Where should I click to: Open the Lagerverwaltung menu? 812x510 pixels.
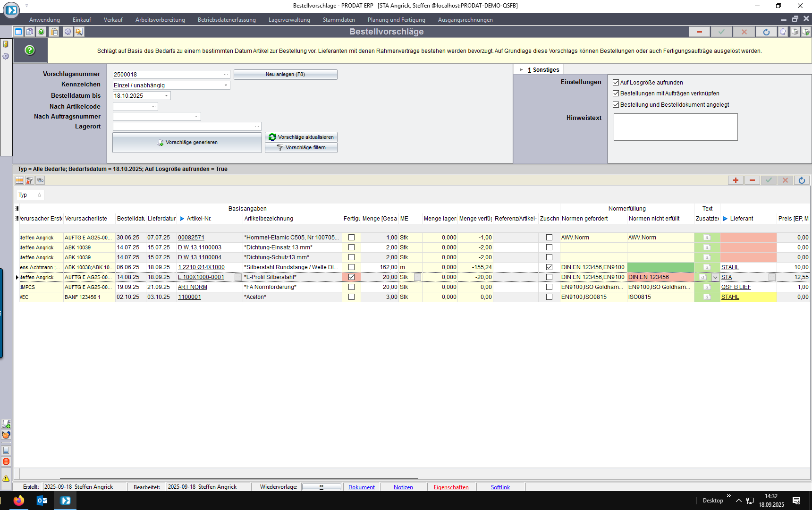point(289,20)
